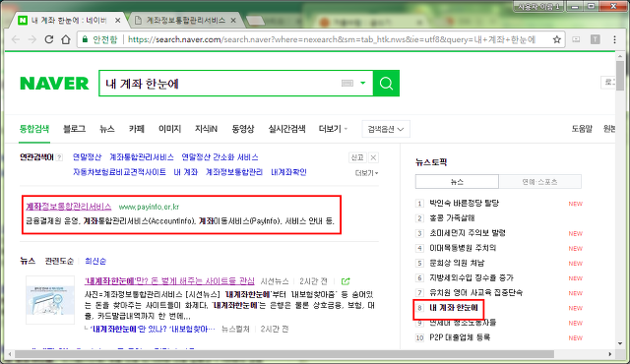Close the '내 계좌 한눈에' browser tab
The height and width of the screenshot is (364, 630).
[x=118, y=20]
